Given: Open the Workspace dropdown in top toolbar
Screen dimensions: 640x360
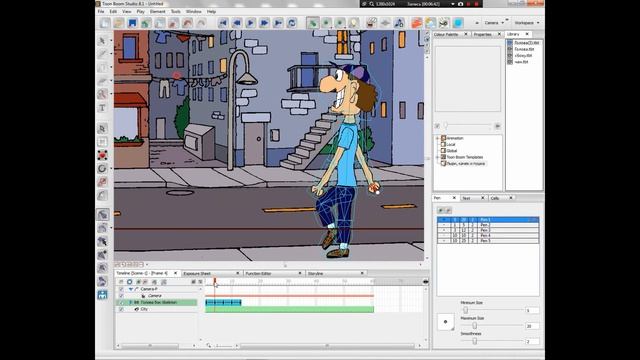Looking at the screenshot, I should pyautogui.click(x=527, y=23).
